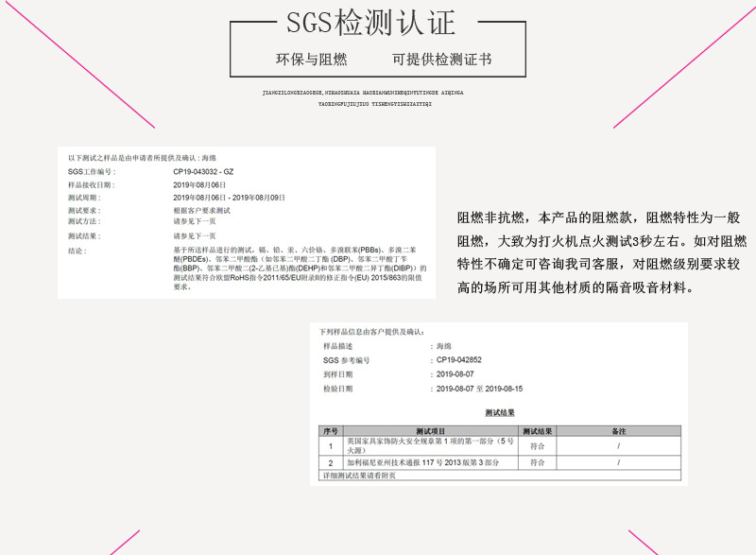The image size is (756, 555).
Task: Click the line containing '打火机点火测试3秒左右'
Action: (x=602, y=241)
